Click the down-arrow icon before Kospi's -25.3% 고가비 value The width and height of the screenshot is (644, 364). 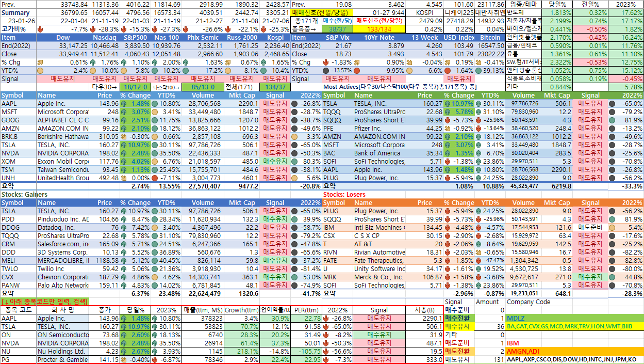262,29
